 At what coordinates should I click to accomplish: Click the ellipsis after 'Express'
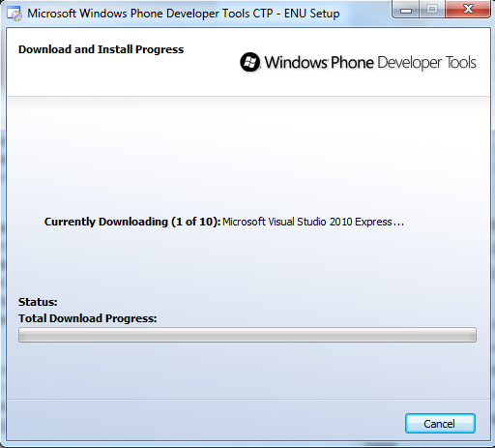[x=398, y=223]
